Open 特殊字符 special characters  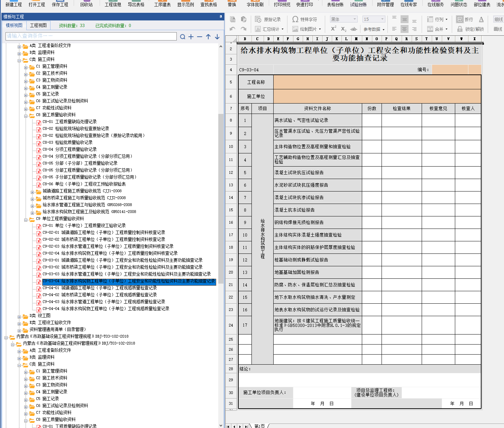304,19
